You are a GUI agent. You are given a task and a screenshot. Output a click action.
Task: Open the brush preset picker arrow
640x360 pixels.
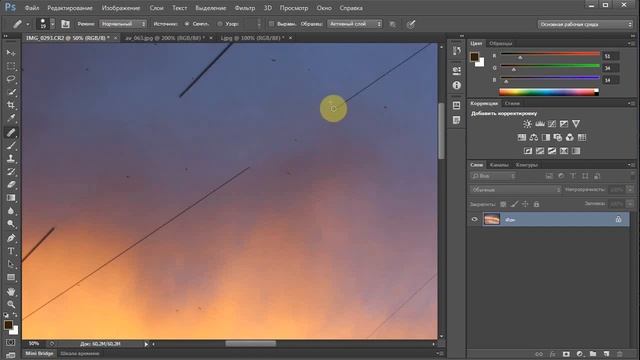[53, 24]
